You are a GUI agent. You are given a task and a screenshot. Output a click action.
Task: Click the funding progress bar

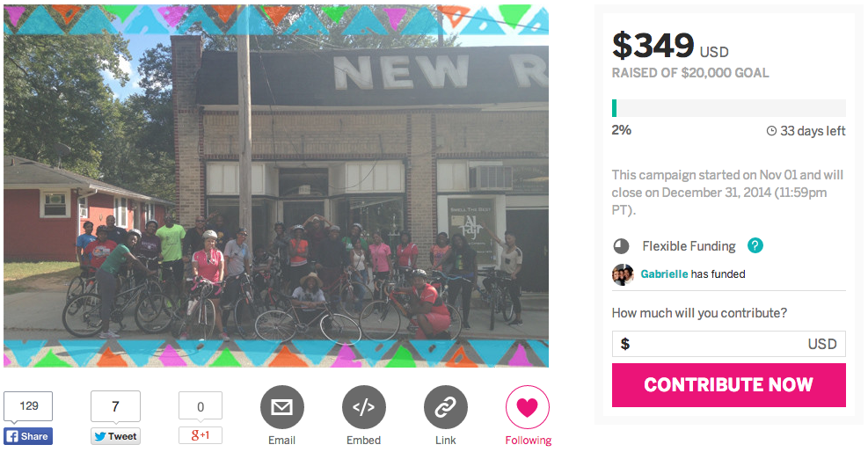coord(728,108)
